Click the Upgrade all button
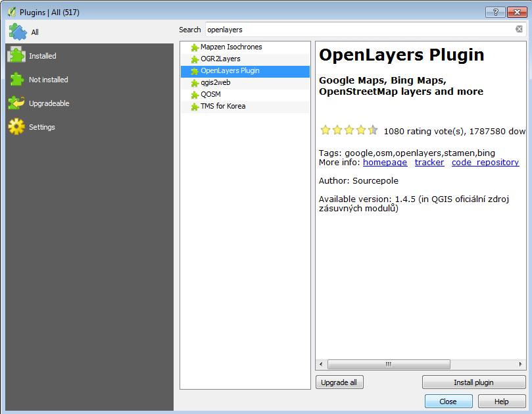Screen dimensions: 532x414 [339, 382]
